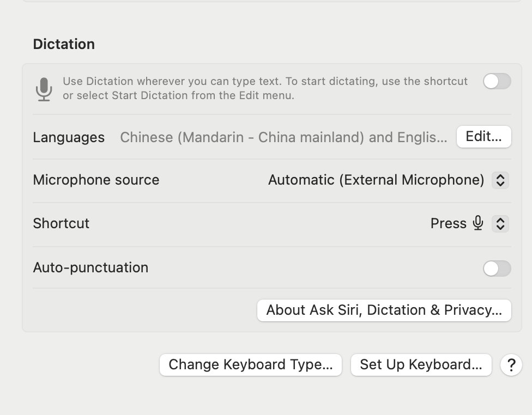Enable the Dictation switch
This screenshot has width=532, height=415.
(x=497, y=82)
